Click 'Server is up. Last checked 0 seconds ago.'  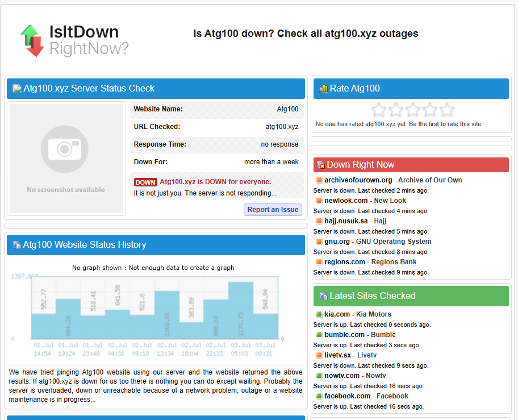click(371, 325)
